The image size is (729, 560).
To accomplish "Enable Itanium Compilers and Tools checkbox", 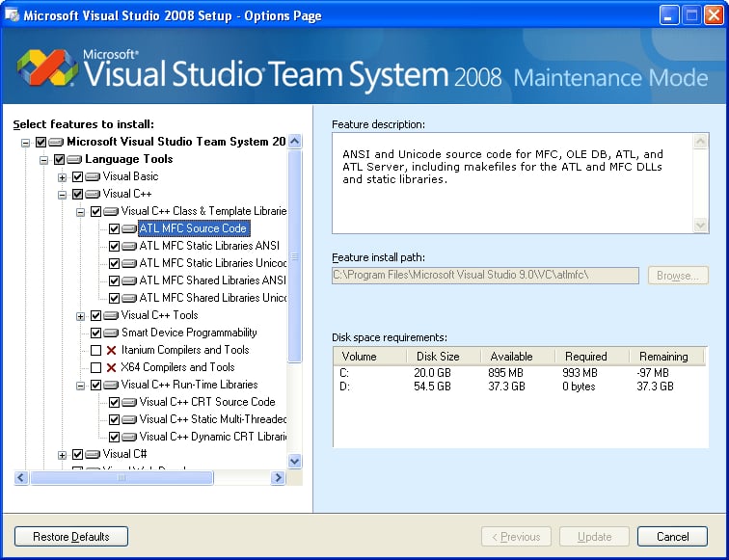I will [x=95, y=350].
